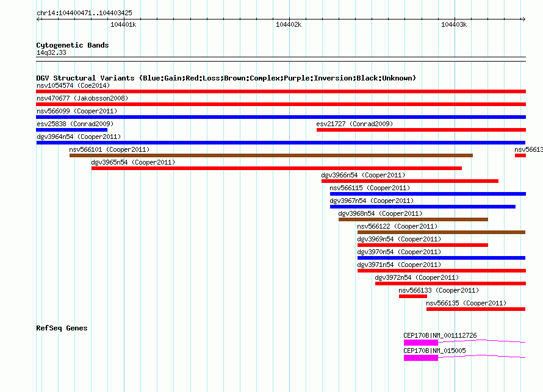
Task: Click the short red nsv566133 bar
Action: click(413, 296)
